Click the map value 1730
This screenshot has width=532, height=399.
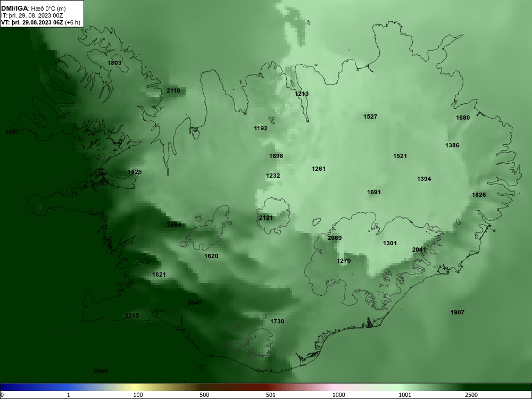(277, 321)
